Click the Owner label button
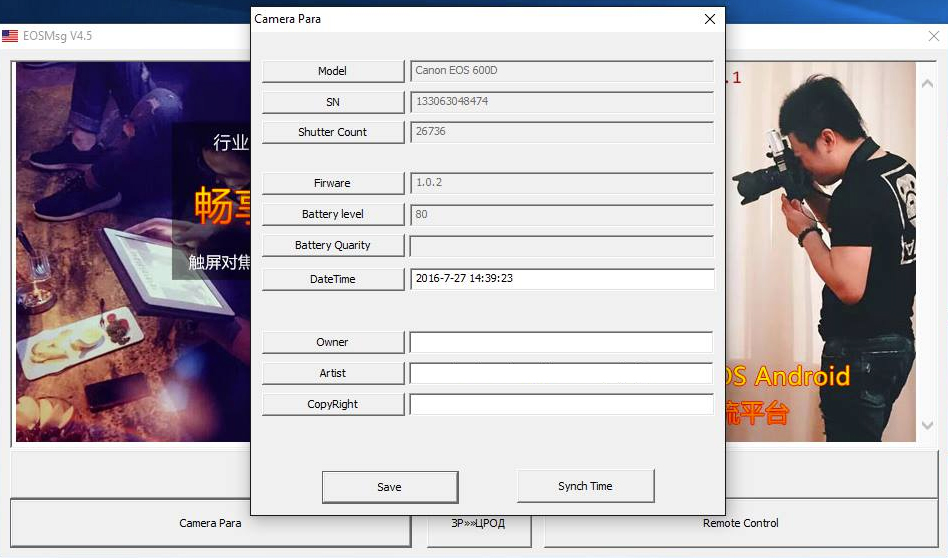948x558 pixels. (332, 342)
